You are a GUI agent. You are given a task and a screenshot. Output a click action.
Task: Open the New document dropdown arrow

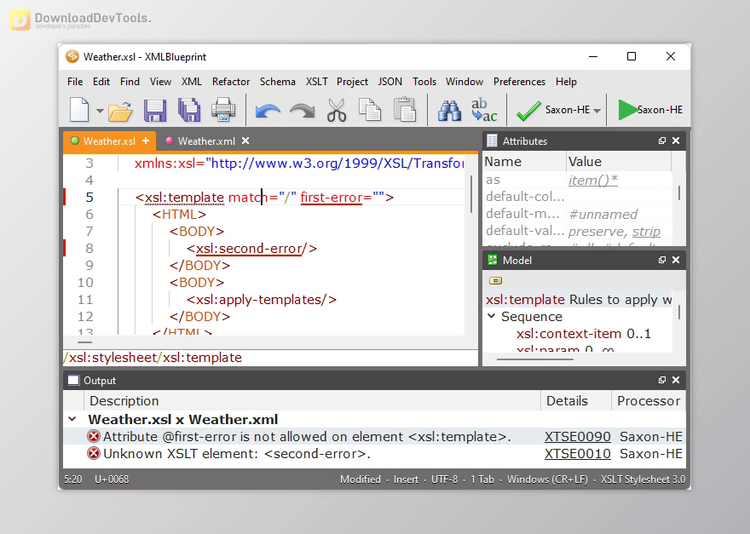click(100, 111)
